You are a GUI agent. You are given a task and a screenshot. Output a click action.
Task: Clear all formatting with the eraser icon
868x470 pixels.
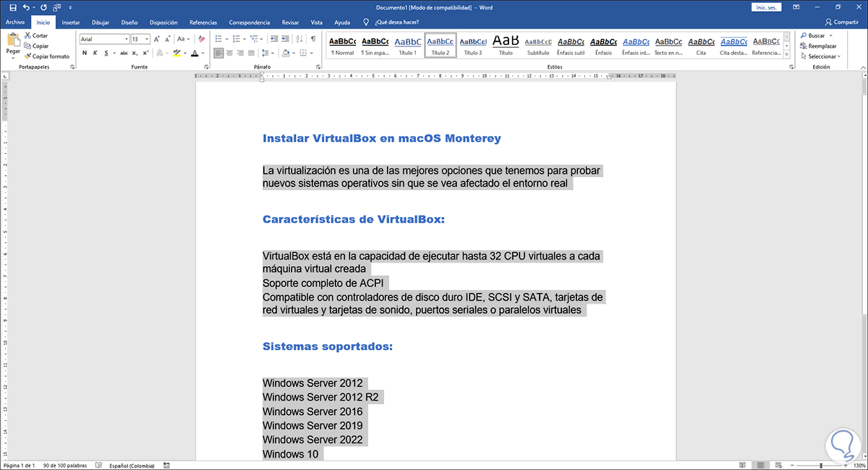click(x=200, y=39)
